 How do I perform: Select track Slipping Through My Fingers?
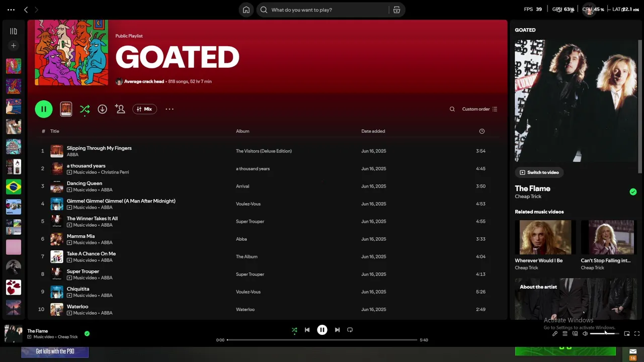tap(99, 148)
